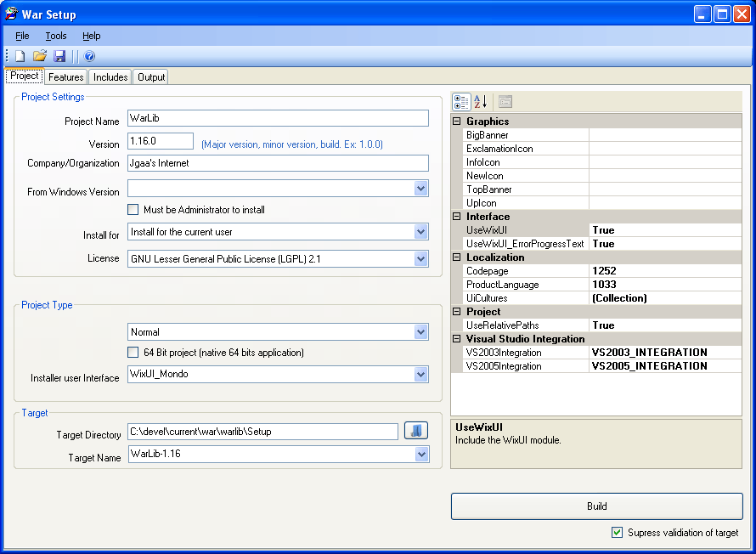The image size is (756, 554).
Task: Check the 64 Bit project option
Action: pos(133,353)
